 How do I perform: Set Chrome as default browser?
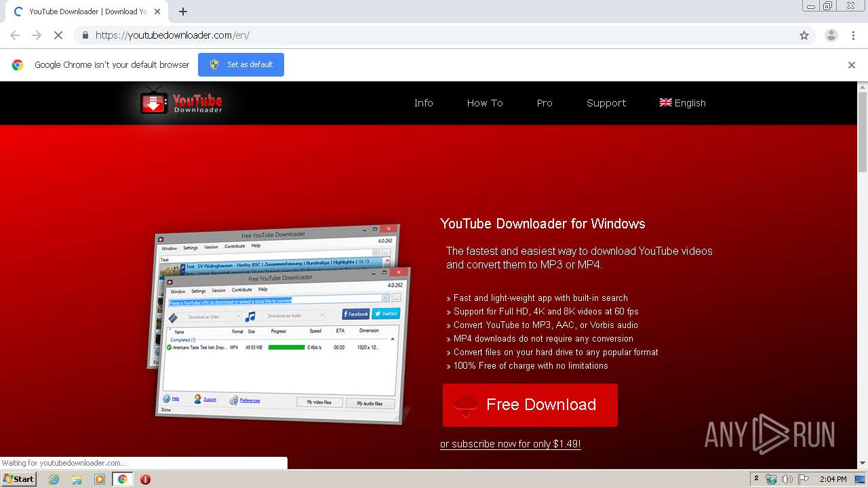[x=241, y=64]
